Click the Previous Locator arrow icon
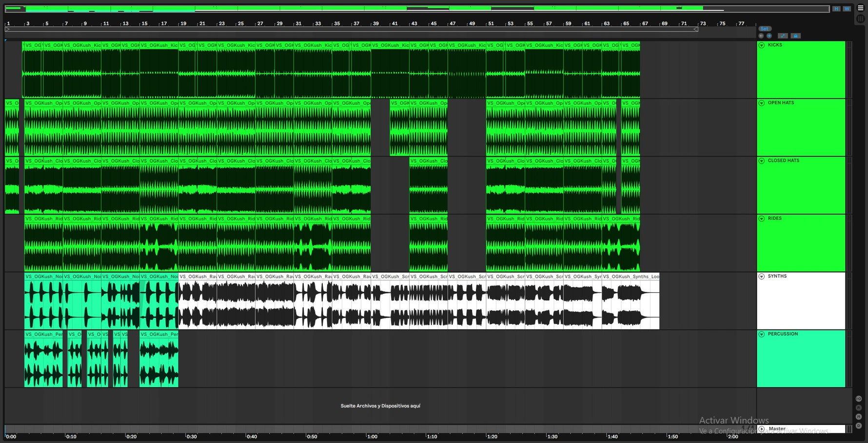The height and width of the screenshot is (443, 868). click(761, 36)
